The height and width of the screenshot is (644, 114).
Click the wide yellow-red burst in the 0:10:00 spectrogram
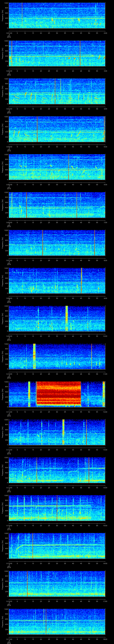coord(34,356)
